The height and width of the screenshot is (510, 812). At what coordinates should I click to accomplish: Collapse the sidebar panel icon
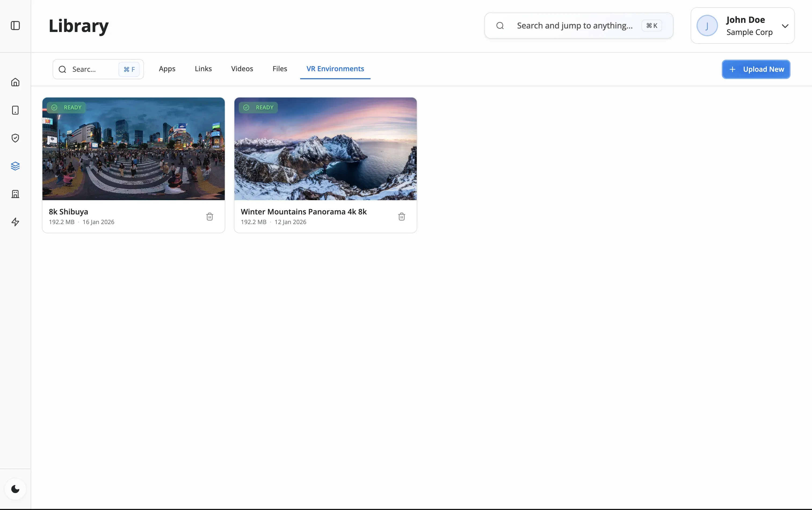(15, 26)
